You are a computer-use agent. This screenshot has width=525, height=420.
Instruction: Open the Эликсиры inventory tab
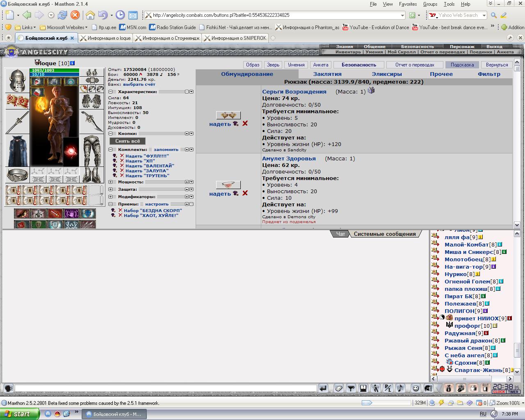click(x=387, y=74)
